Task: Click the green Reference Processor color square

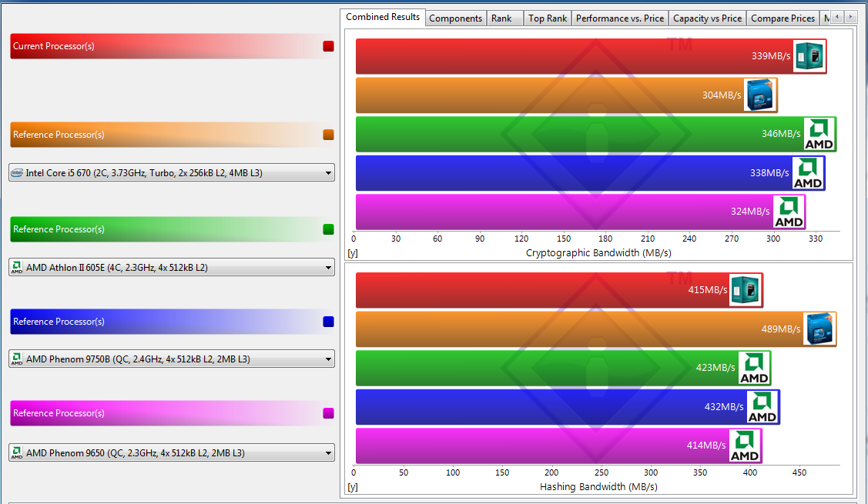Action: pyautogui.click(x=329, y=229)
